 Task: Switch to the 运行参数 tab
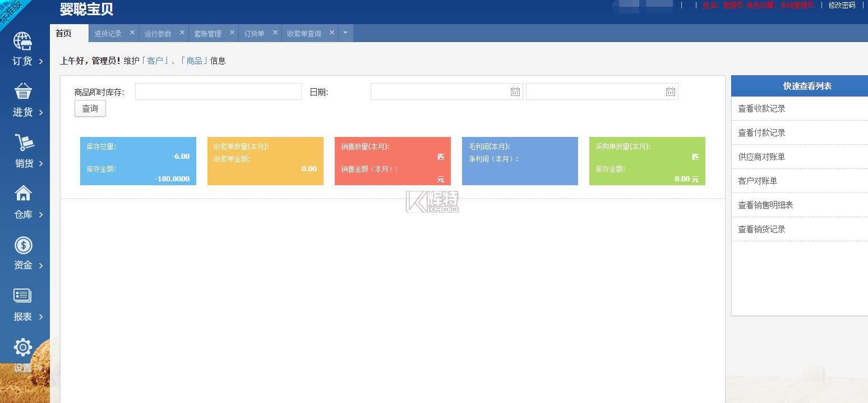coord(158,34)
